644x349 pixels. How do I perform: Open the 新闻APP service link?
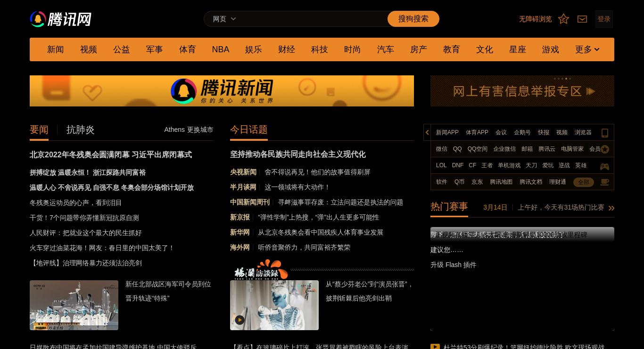(447, 132)
